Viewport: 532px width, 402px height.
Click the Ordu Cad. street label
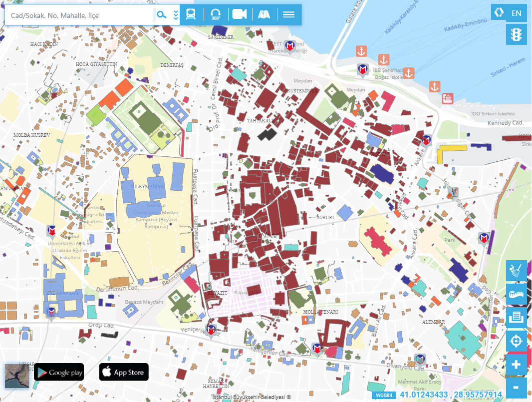(101, 325)
